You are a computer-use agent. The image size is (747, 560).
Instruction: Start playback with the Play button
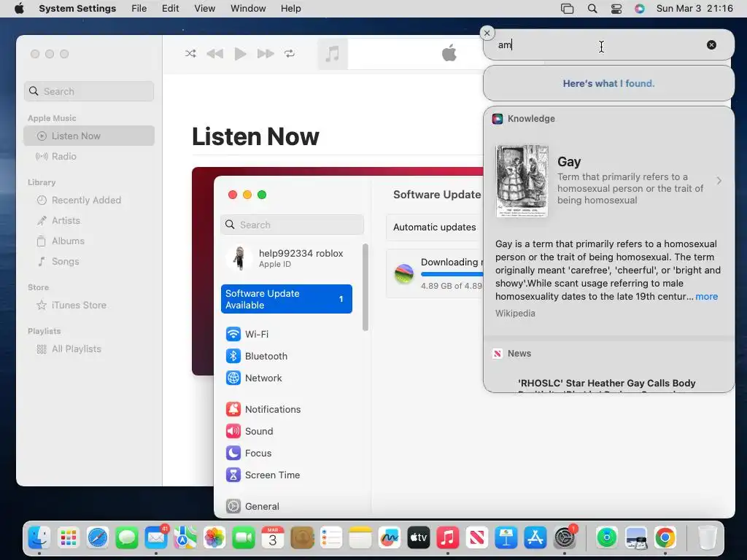pos(241,54)
